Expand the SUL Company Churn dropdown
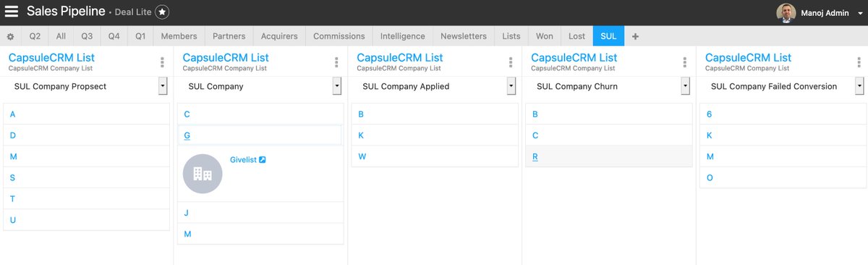 [x=686, y=86]
